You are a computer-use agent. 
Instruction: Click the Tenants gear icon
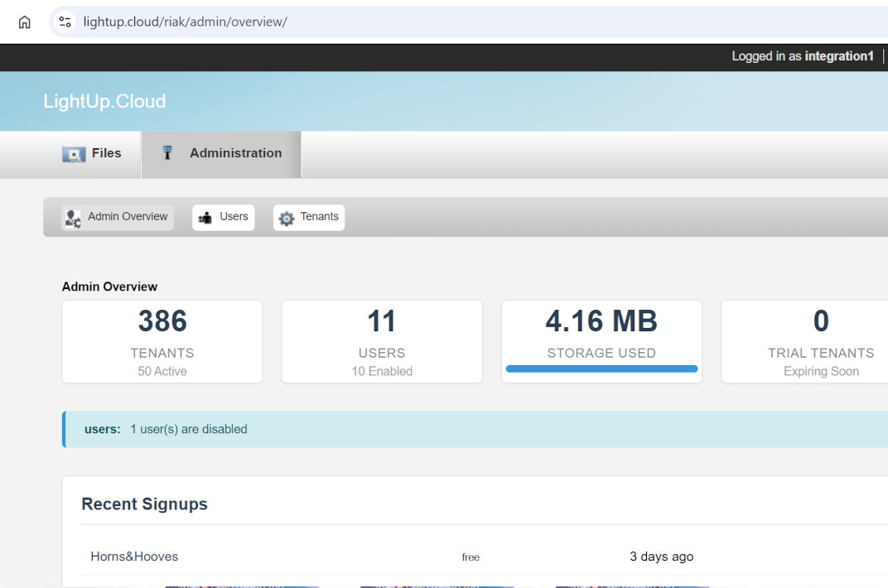pos(287,218)
